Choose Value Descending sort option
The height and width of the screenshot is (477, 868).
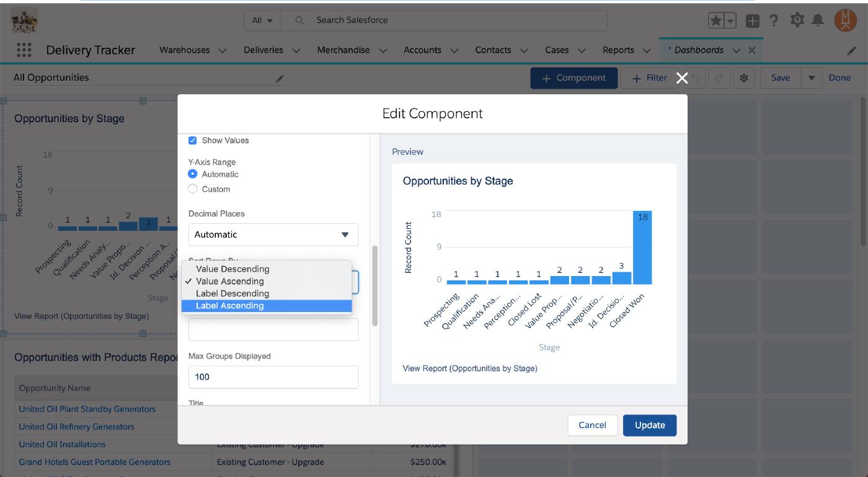coord(232,269)
